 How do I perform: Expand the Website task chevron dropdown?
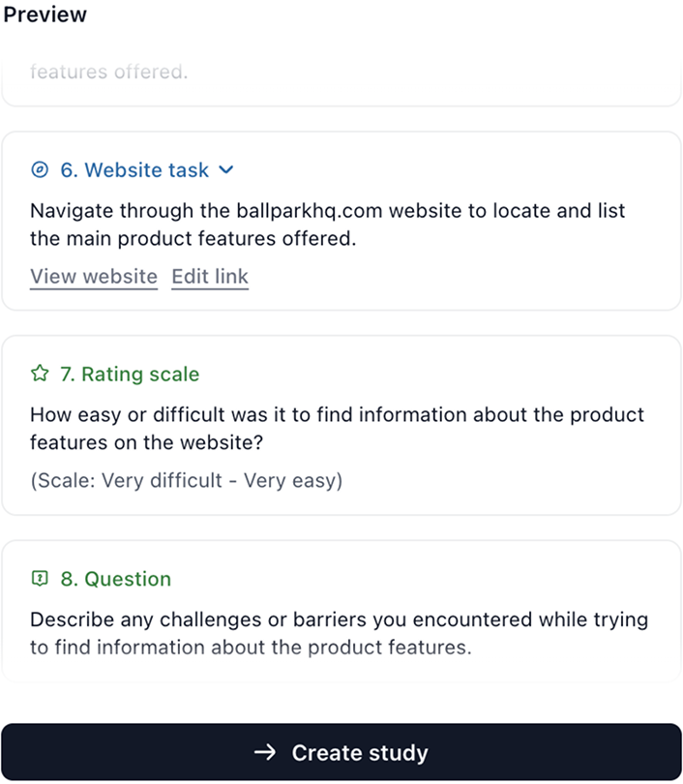[x=226, y=170]
